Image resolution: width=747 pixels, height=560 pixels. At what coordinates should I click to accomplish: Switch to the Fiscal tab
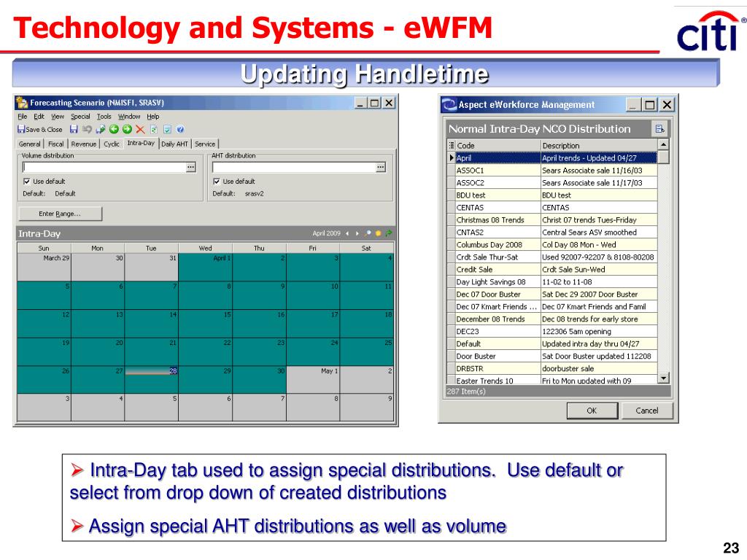pos(55,144)
